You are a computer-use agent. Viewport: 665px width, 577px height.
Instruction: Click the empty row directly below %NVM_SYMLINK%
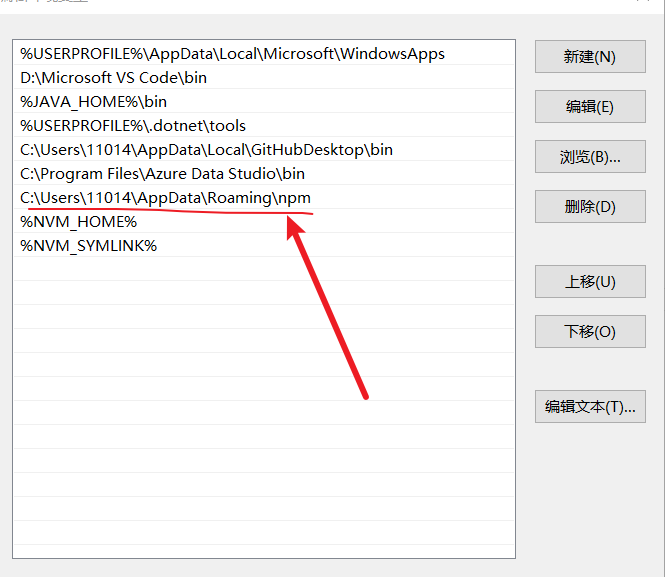(264, 270)
